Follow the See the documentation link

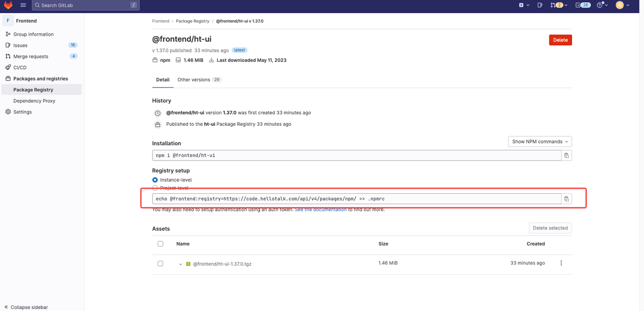[320, 209]
